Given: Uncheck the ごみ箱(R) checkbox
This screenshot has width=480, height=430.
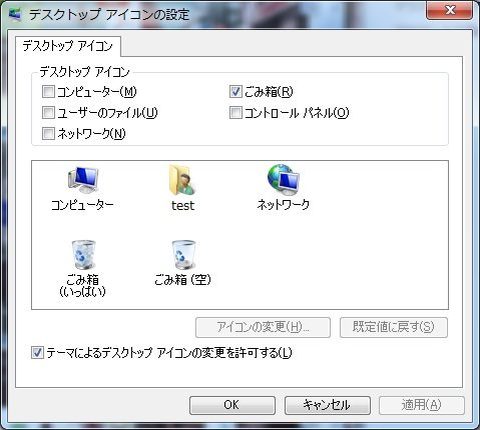Looking at the screenshot, I should coord(235,91).
